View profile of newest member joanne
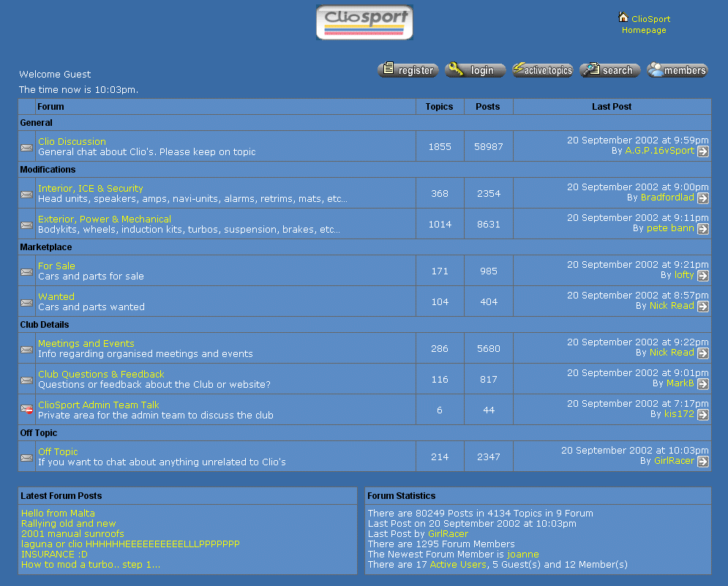Viewport: 728px width, 586px height. (x=522, y=555)
